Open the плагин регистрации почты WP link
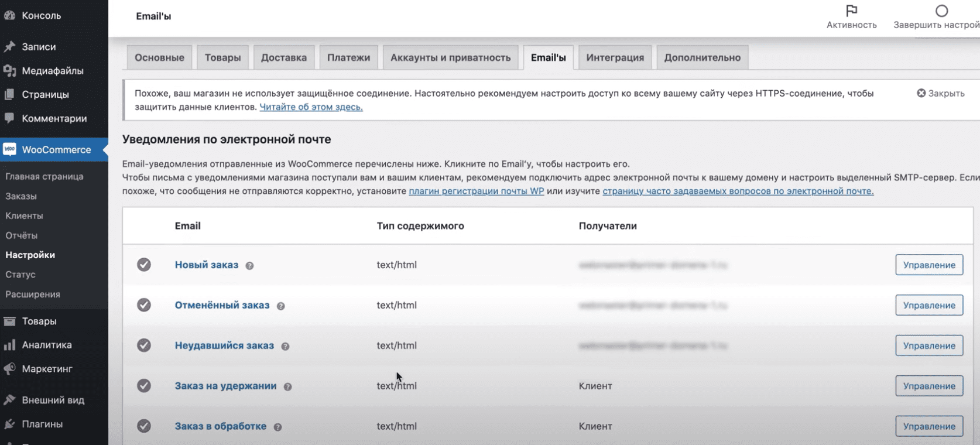This screenshot has width=980, height=445. (x=477, y=191)
